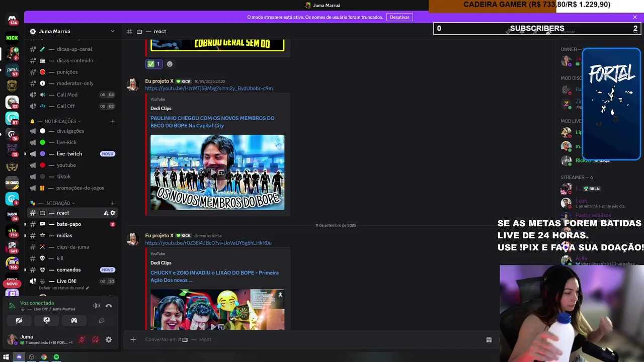Viewport: 644px width, 362px height.
Task: Switch to OBS Studio in taskbar
Action: 31,357
